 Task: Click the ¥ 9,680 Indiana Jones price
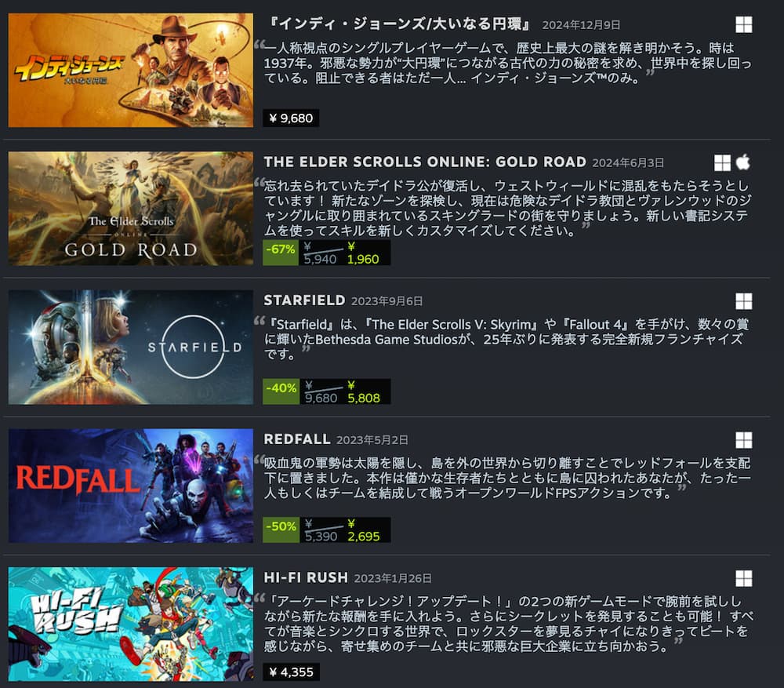[x=291, y=118]
